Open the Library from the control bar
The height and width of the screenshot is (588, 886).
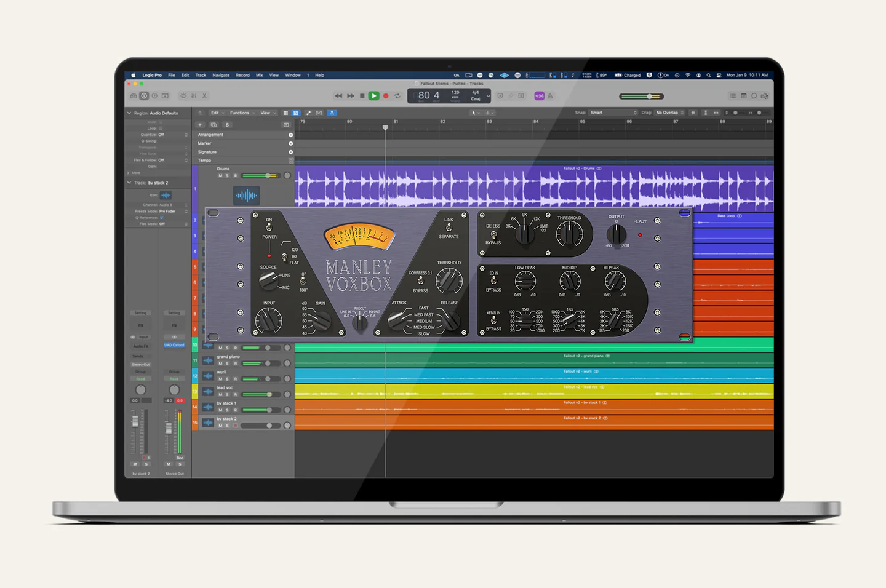point(134,96)
